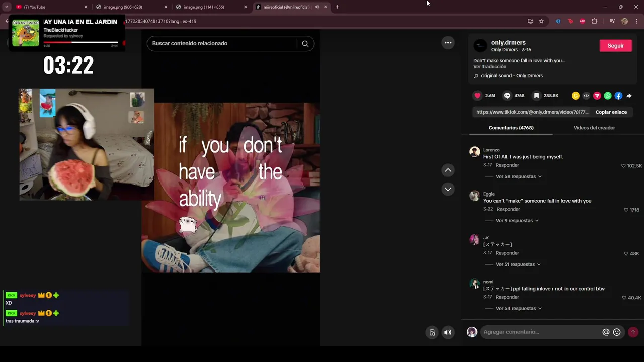644x362 pixels.
Task: Open the media controls icon in toolbar
Action: (x=612, y=21)
